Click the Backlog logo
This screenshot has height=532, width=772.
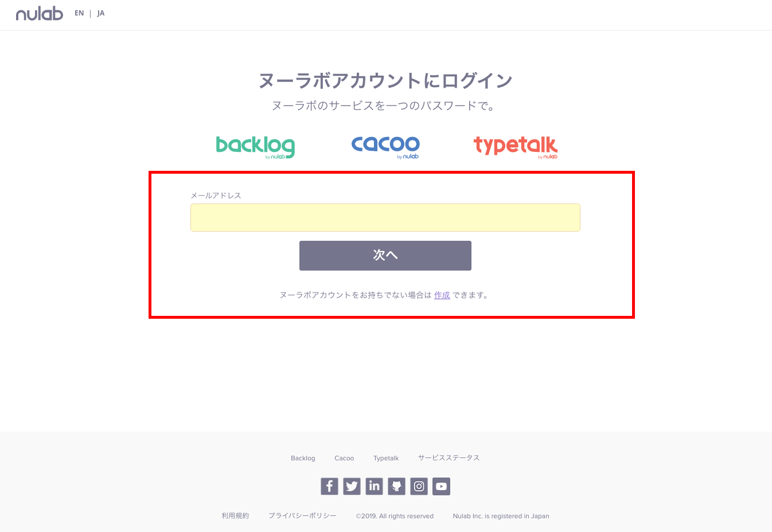click(x=255, y=147)
